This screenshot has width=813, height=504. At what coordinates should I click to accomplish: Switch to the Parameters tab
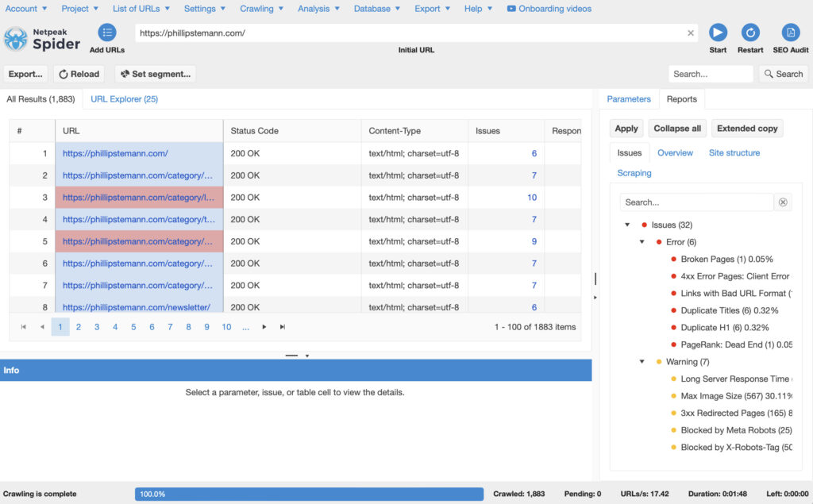point(629,100)
